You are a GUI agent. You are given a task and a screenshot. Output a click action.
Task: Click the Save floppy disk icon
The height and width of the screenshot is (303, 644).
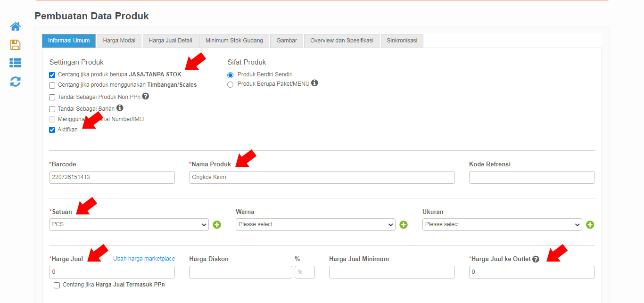[15, 45]
